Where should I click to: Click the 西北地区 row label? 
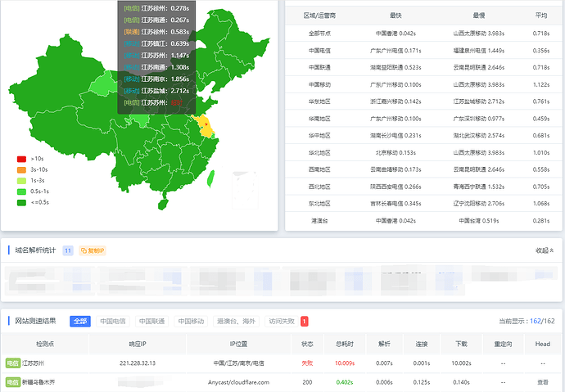click(319, 187)
